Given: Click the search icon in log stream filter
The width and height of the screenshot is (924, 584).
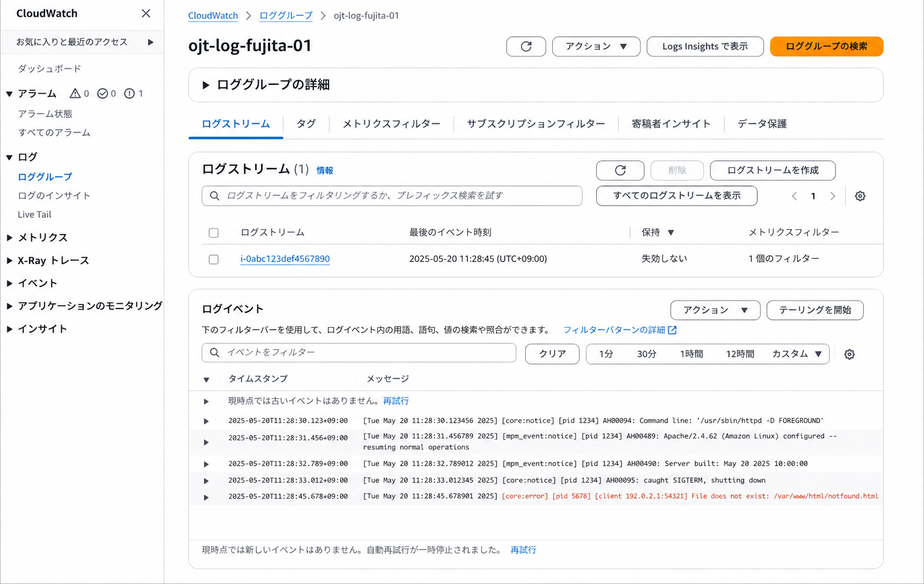Looking at the screenshot, I should pyautogui.click(x=214, y=195).
